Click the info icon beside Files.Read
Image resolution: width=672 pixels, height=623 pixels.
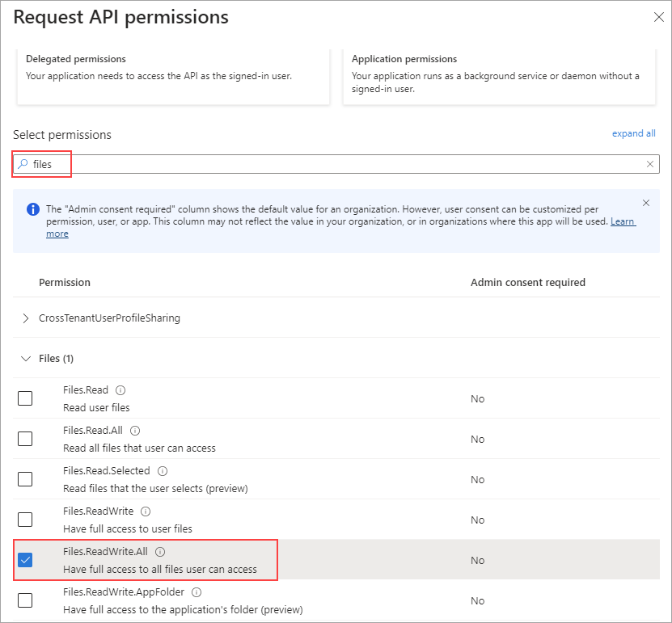pos(121,389)
